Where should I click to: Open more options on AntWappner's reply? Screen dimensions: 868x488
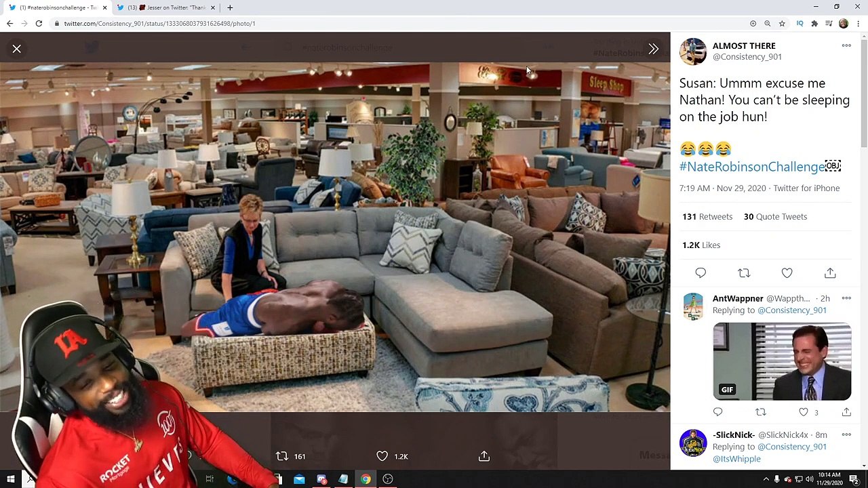point(846,298)
